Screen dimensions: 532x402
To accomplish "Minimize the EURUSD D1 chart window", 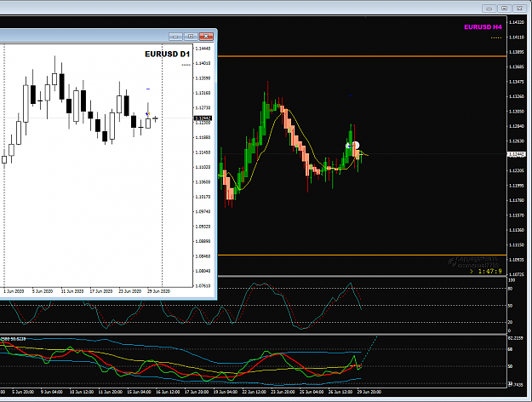I will point(175,37).
